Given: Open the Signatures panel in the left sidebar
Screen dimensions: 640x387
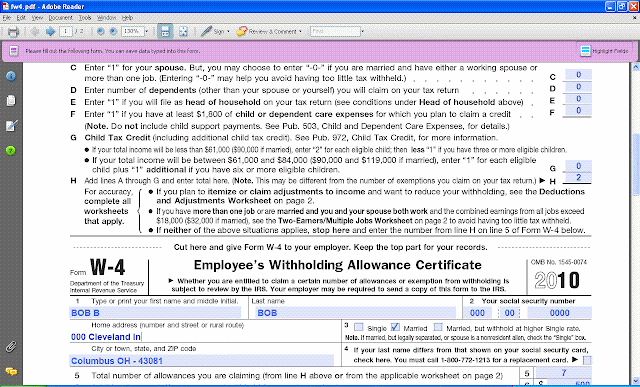Looking at the screenshot, I should click(11, 126).
